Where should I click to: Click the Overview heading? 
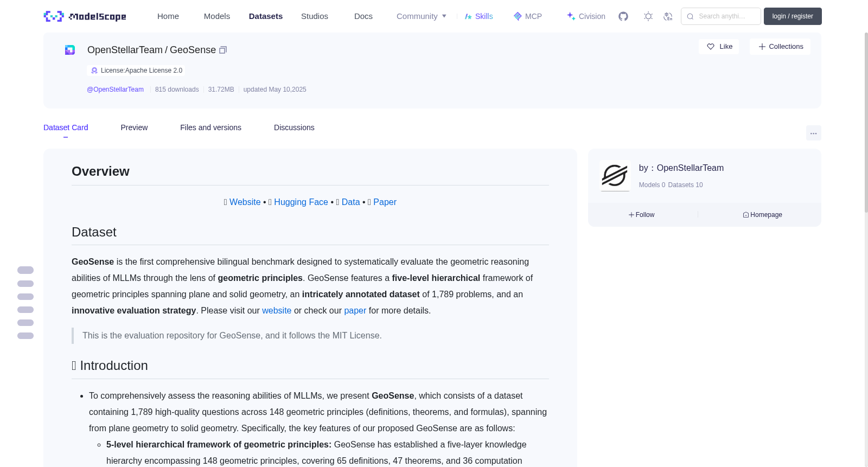coord(100,171)
